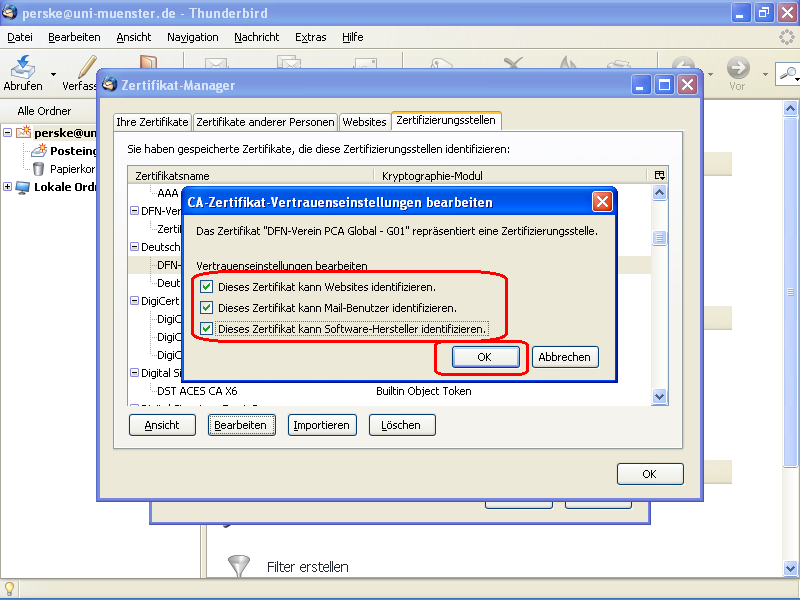Open the Extras menu

pos(310,37)
